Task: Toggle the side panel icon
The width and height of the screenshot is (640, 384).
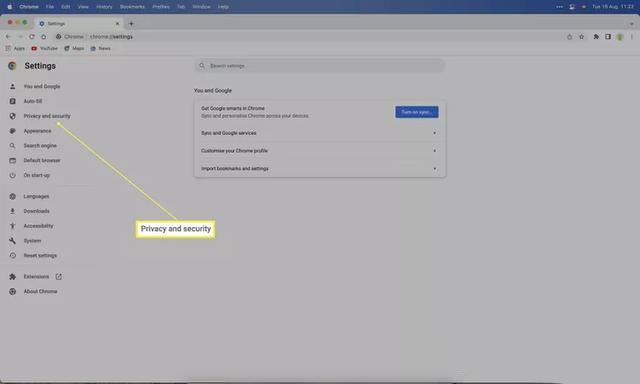Action: point(608,37)
